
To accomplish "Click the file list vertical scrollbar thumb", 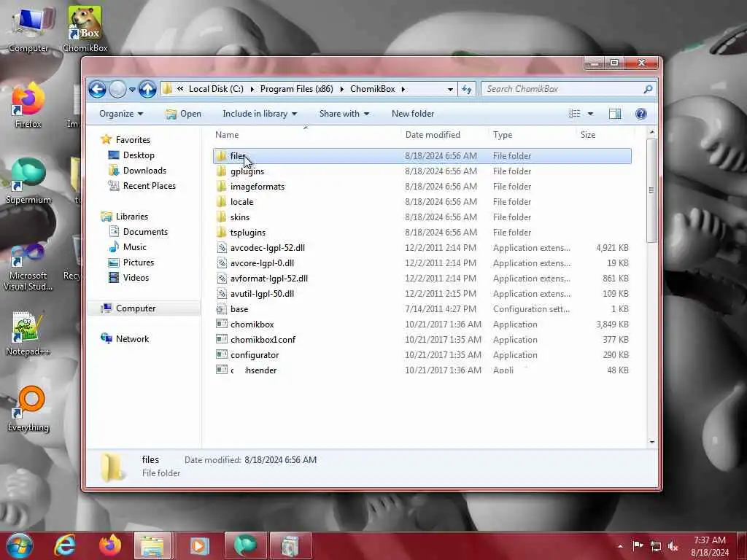I will pos(651,190).
